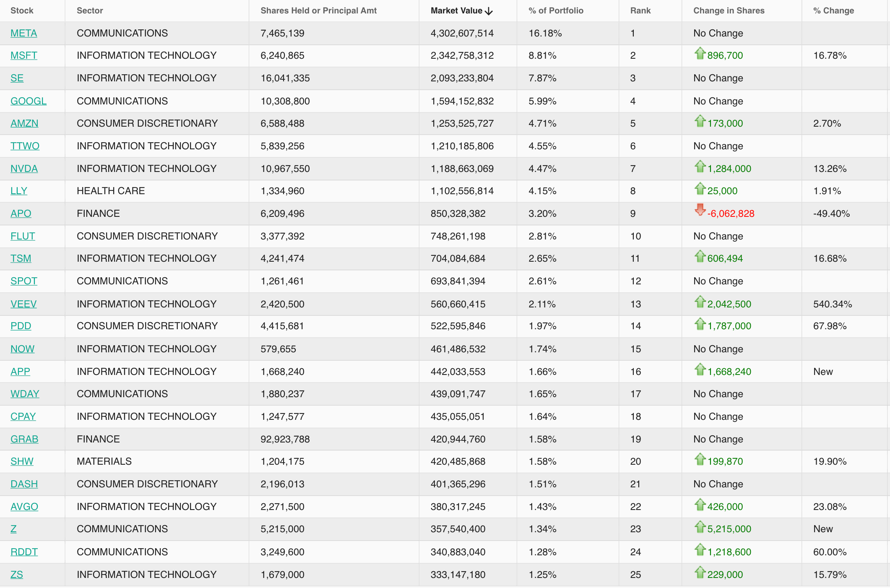Open the VEEV stock link
Screen dimensions: 890x588
pos(23,304)
